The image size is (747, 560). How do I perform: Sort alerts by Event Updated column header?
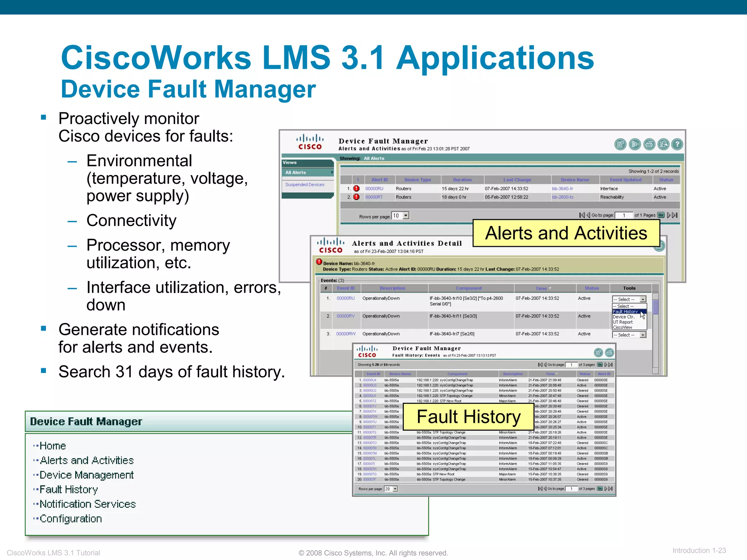pyautogui.click(x=626, y=180)
